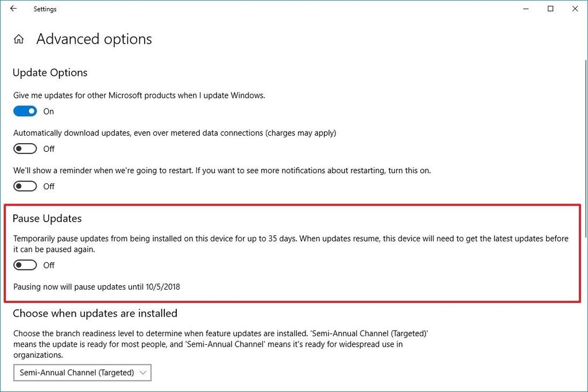The height and width of the screenshot is (392, 588).
Task: Select the Advanced options heading
Action: pyautogui.click(x=94, y=39)
